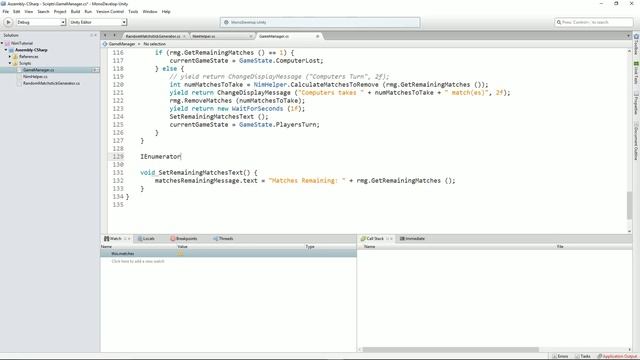Image resolution: width=640 pixels, height=360 pixels.
Task: Collapse the Assembly-CSharp project node
Action: tap(6, 50)
